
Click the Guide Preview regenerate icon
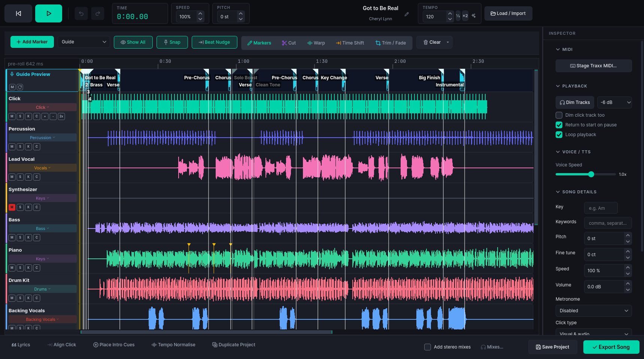(x=20, y=87)
